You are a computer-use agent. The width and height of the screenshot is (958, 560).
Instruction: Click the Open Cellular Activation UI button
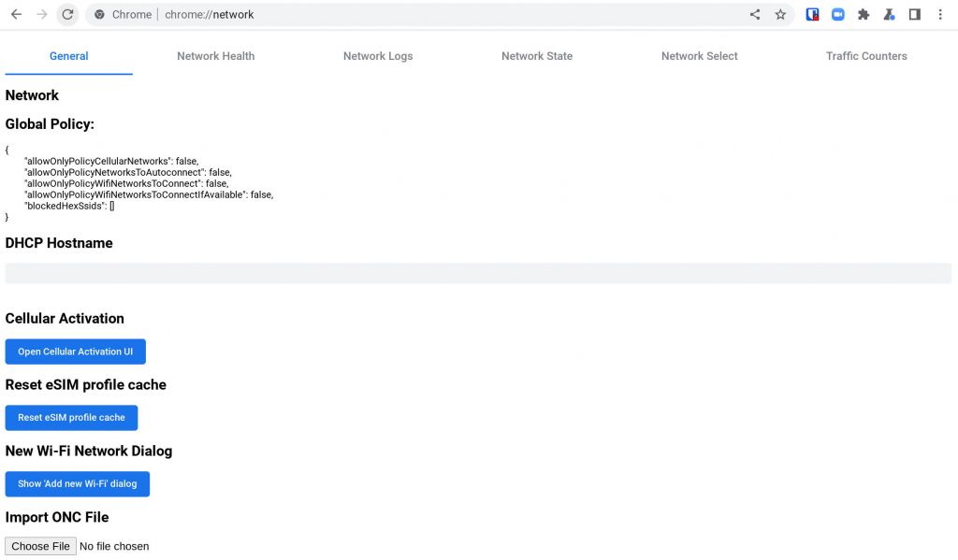click(75, 352)
